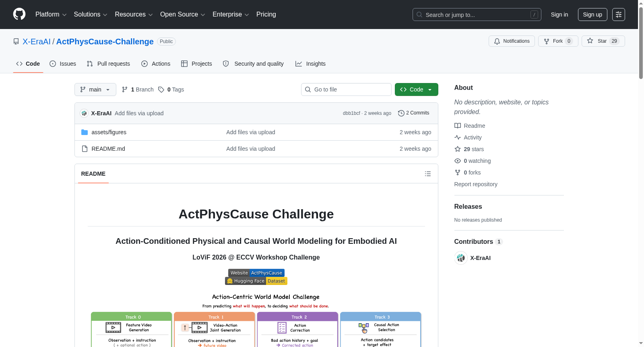Screen dimensions: 644x347
Task: Open the Releases heading link
Action: point(468,206)
